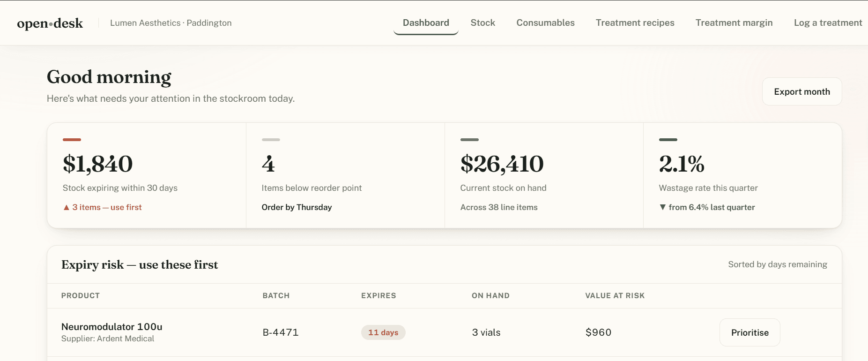Select Lumen Aesthetics · Paddington clinic name
868x361 pixels.
pyautogui.click(x=171, y=23)
